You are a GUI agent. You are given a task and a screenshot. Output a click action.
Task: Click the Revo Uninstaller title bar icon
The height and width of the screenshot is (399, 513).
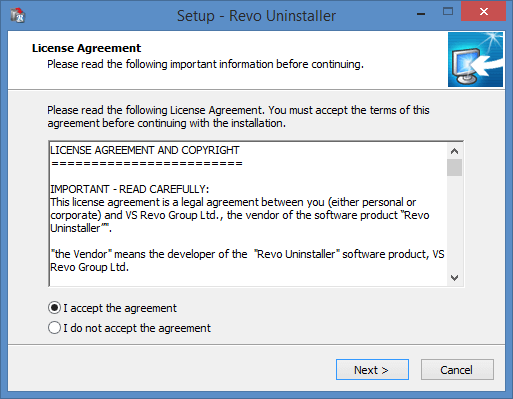point(18,15)
